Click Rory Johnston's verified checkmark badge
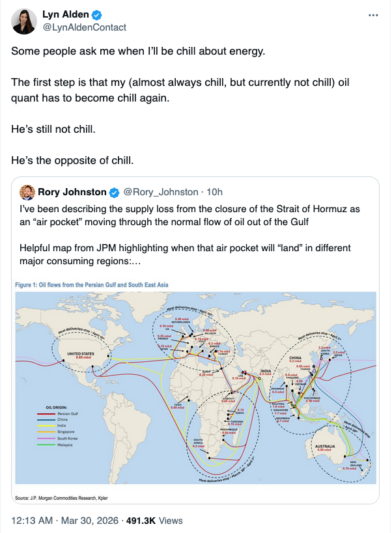 (113, 192)
